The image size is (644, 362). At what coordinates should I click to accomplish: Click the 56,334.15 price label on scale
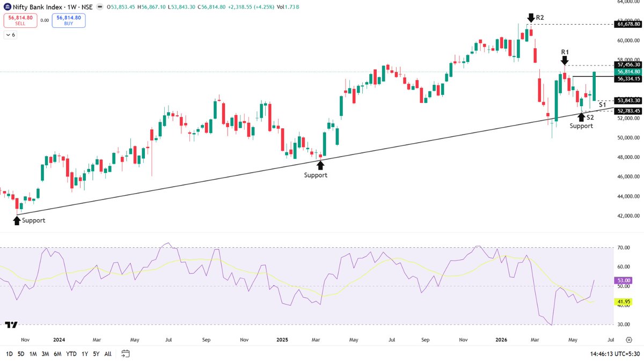[629, 79]
